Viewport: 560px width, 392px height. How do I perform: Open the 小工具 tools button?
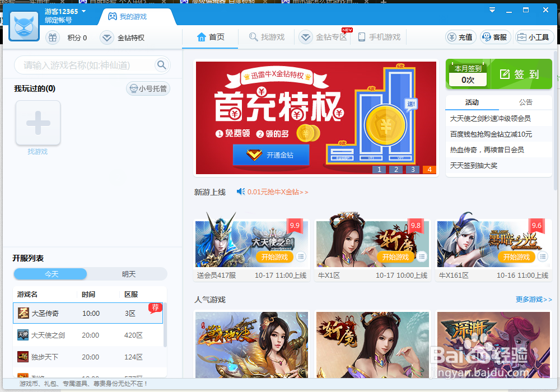534,37
